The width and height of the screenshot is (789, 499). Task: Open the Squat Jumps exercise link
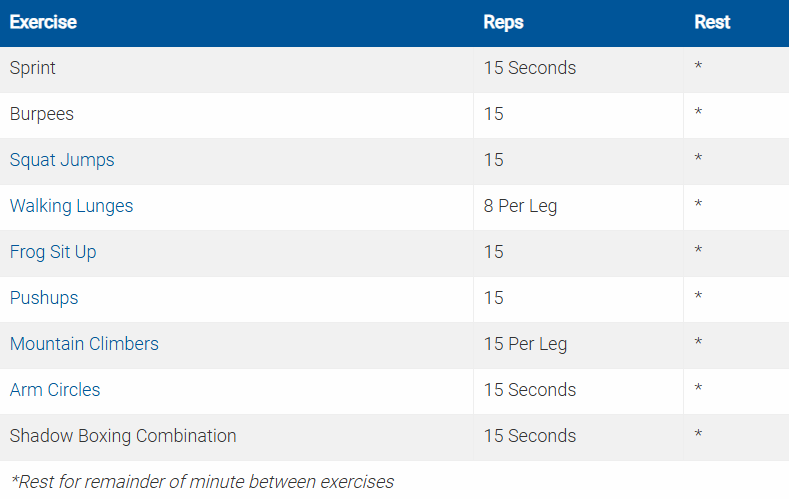(x=62, y=160)
